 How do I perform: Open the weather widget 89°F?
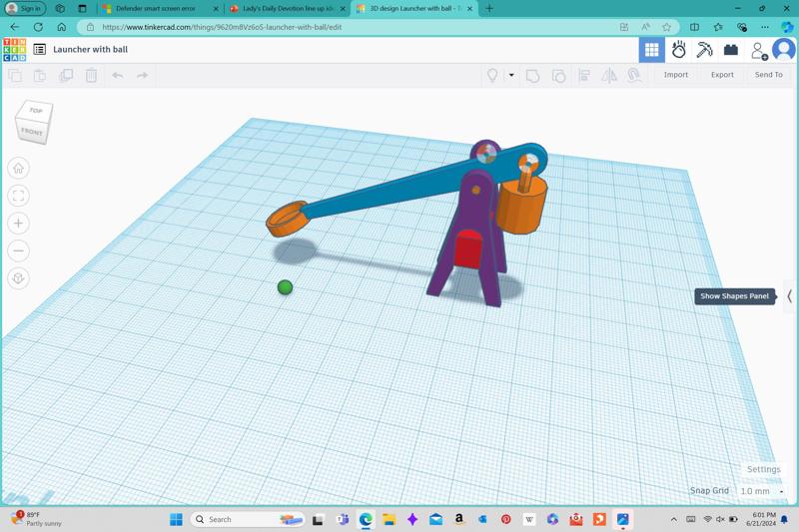click(x=36, y=519)
